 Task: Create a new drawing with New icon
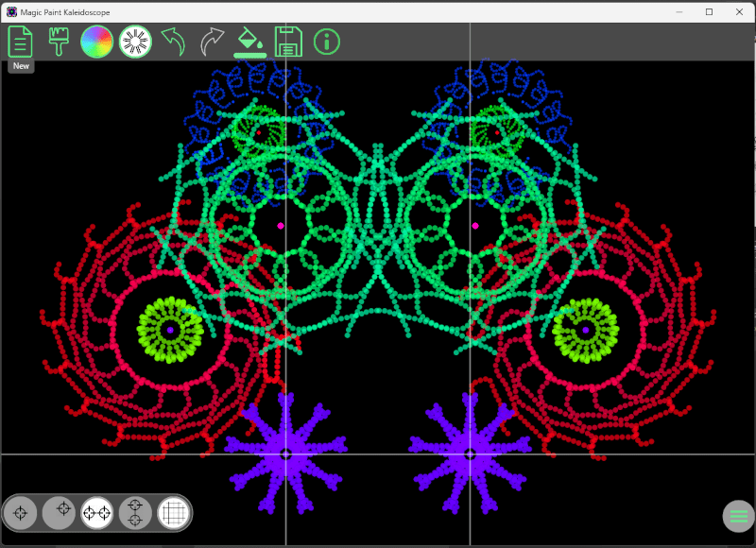[x=20, y=42]
